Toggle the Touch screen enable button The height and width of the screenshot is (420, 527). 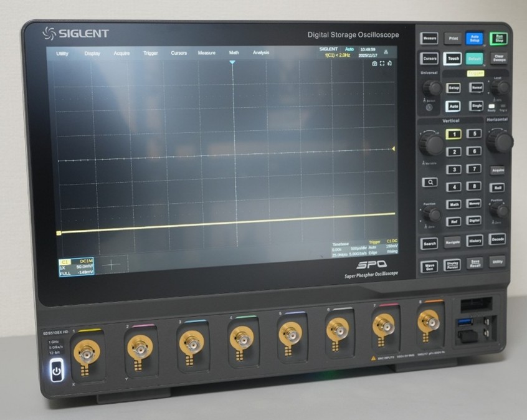[x=452, y=59]
